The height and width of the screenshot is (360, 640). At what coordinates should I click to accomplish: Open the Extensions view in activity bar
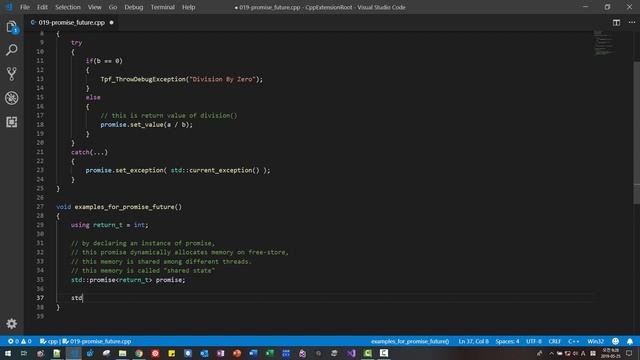click(x=11, y=122)
